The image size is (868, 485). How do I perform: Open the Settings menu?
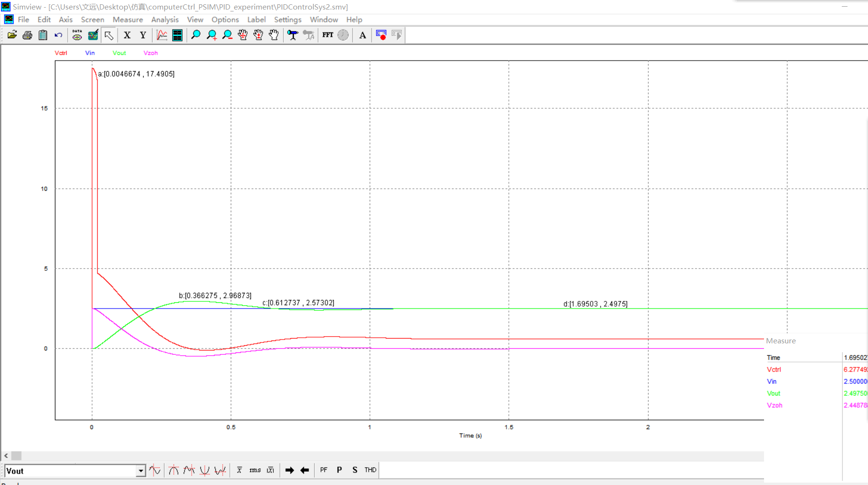point(288,20)
